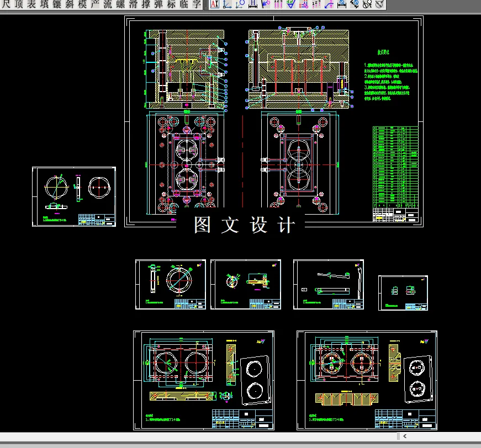Screen dimensions: 481x448
Task: Click the crossed-out circle dimension icon
Action: coord(380,4)
